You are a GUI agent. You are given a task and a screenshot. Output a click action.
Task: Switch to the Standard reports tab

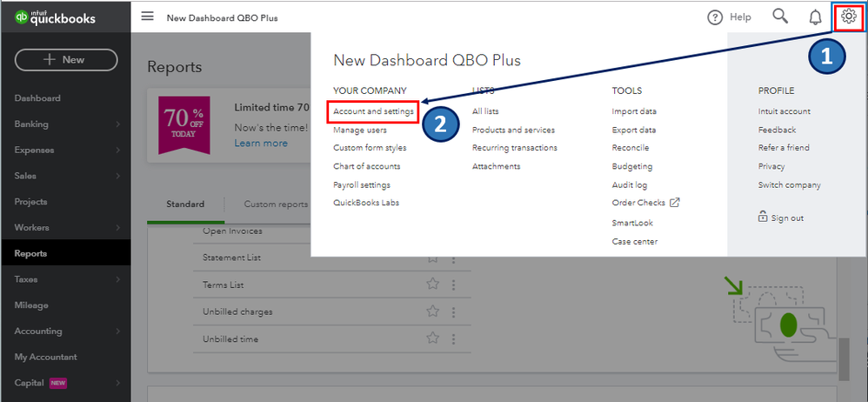[185, 204]
